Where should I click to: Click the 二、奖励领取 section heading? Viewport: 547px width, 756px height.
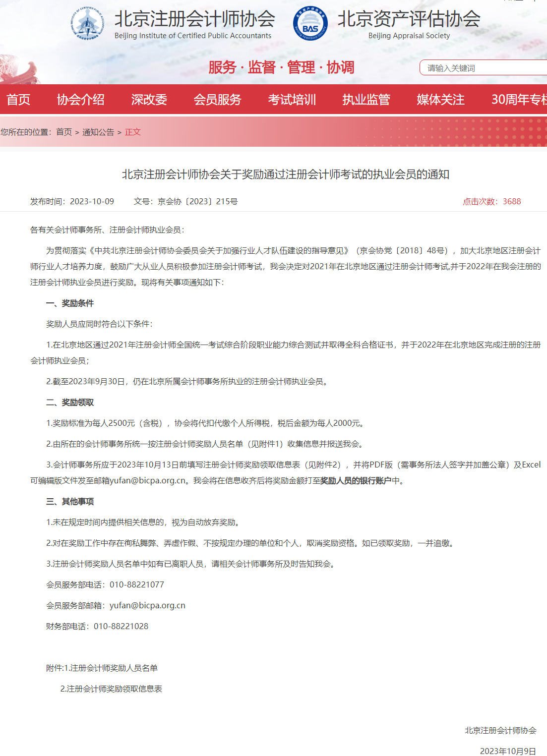pyautogui.click(x=70, y=403)
